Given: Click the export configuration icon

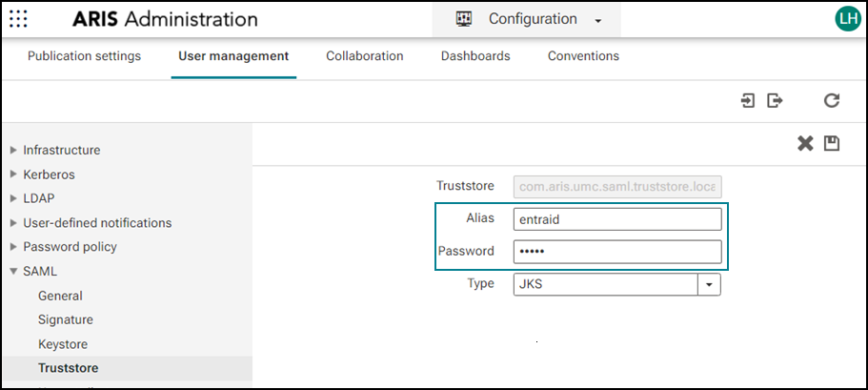Looking at the screenshot, I should coord(775,101).
